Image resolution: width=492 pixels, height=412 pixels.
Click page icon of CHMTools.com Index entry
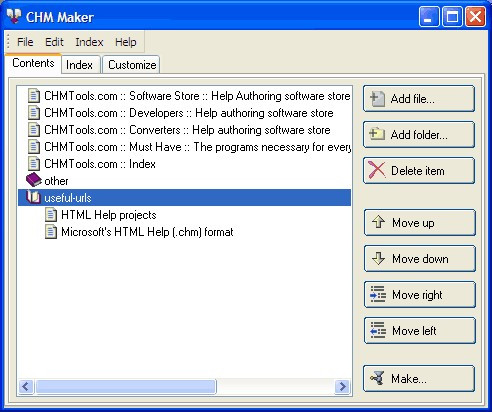point(33,164)
